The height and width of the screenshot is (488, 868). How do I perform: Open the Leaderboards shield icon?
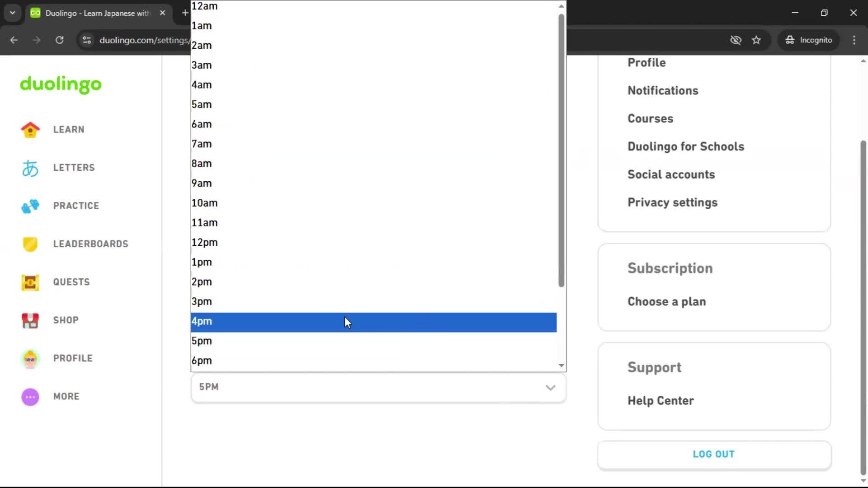[x=30, y=244]
